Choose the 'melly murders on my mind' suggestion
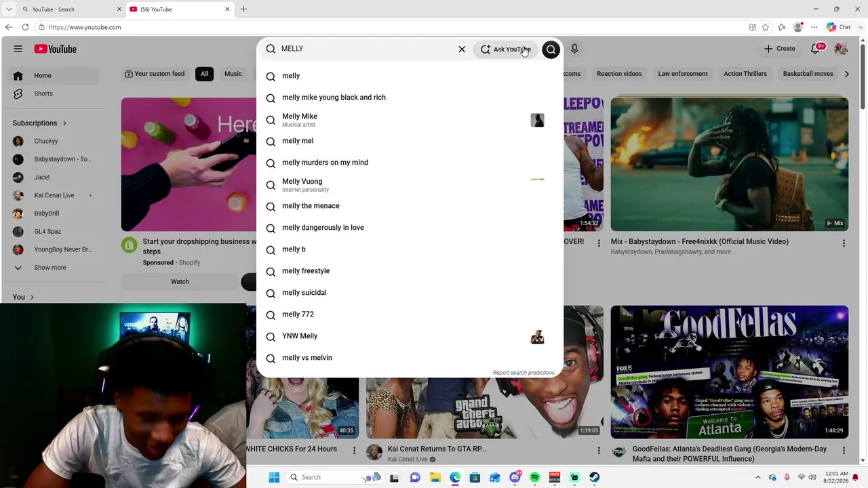 [410, 163]
